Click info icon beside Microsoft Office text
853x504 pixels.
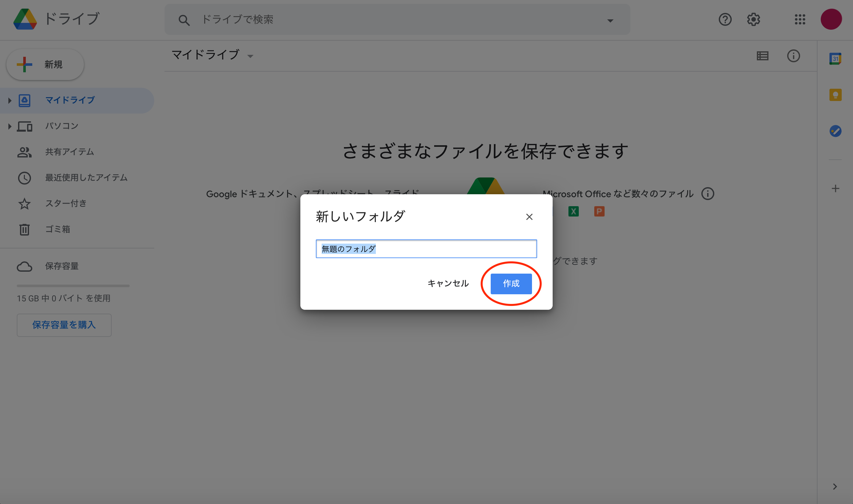click(x=708, y=194)
